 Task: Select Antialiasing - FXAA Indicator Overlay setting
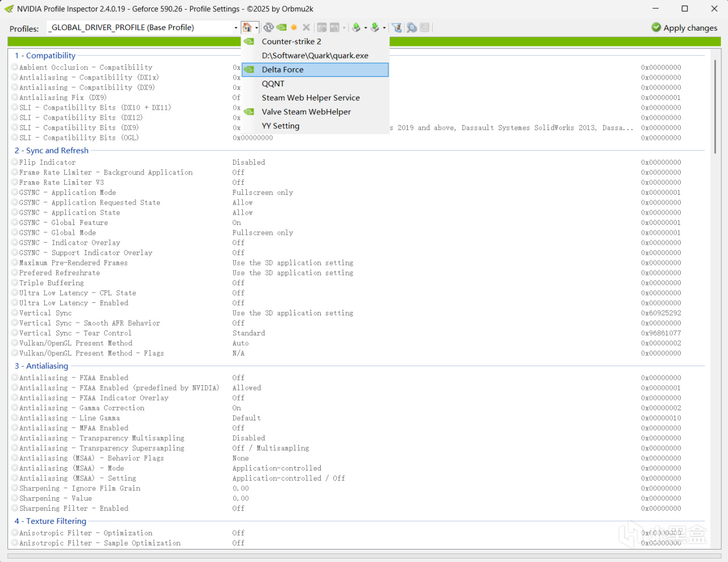(x=94, y=398)
